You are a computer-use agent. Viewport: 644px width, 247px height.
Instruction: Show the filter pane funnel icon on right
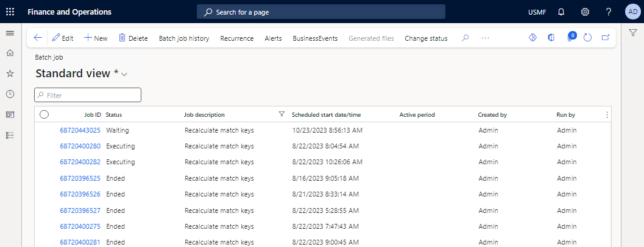click(633, 33)
